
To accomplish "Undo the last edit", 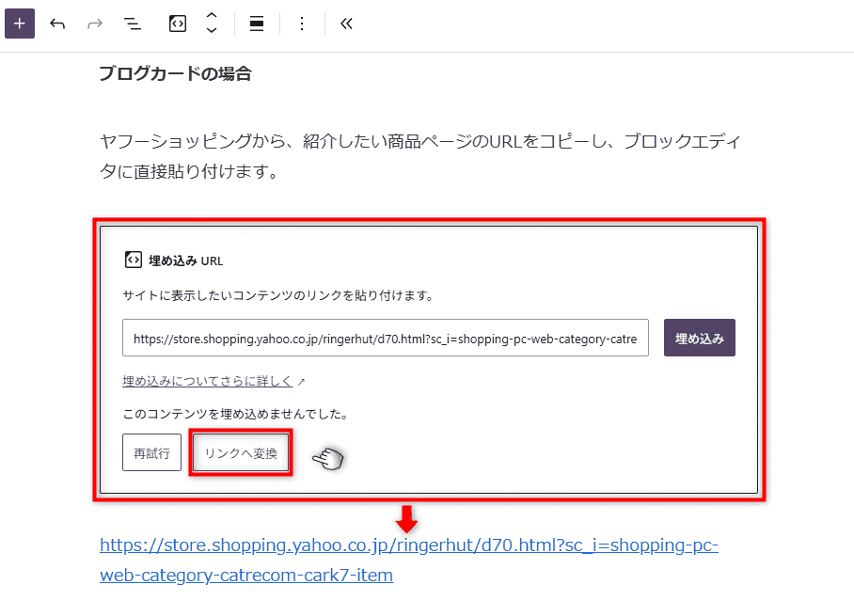I will (57, 24).
